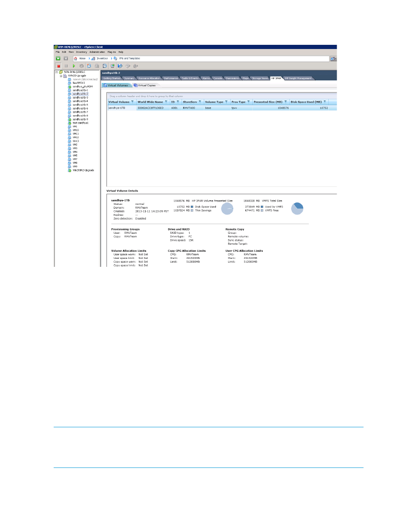Click the Suspend pause toolbar icon
Image resolution: width=400 pixels, height=532 pixels.
(66, 66)
